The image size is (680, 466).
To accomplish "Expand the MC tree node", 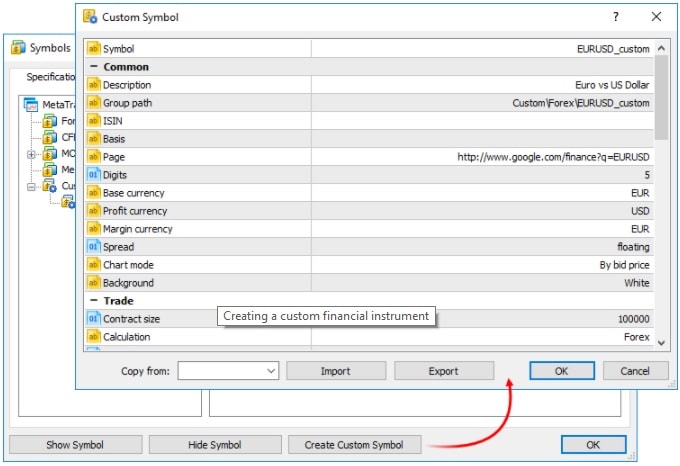I will click(31, 154).
